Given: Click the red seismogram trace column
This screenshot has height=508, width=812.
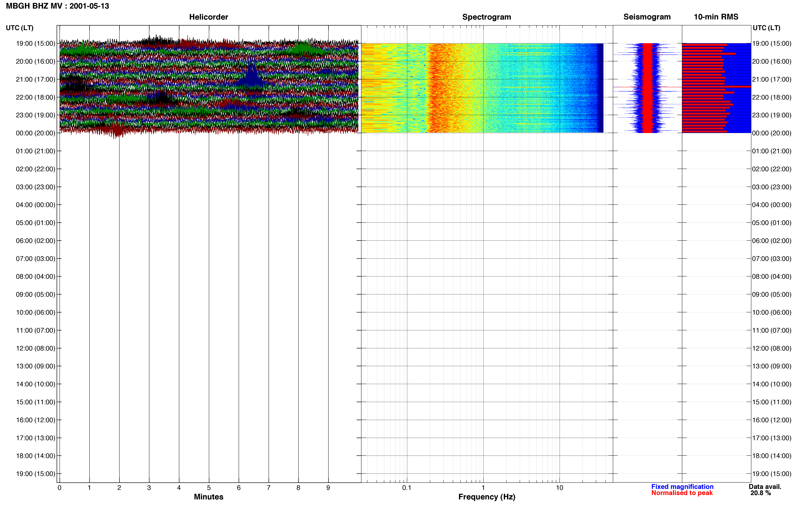Looking at the screenshot, I should point(647,88).
